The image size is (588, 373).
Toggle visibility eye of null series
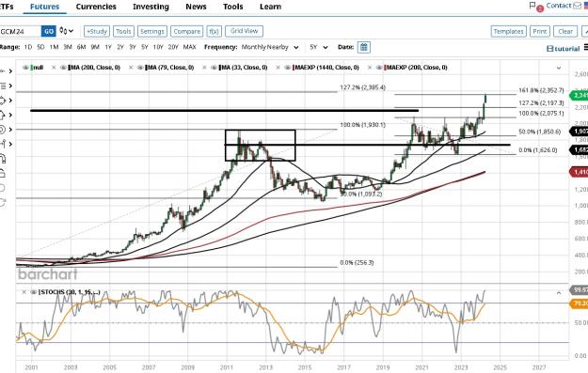pyautogui.click(x=26, y=68)
